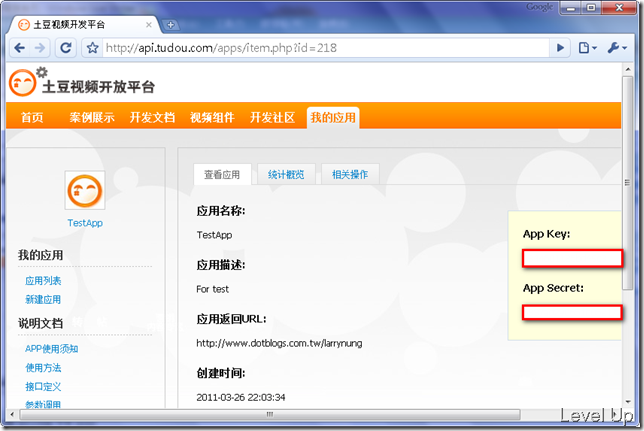Close the 土豆视频开发平台 tab
The height and width of the screenshot is (431, 644).
click(x=149, y=25)
